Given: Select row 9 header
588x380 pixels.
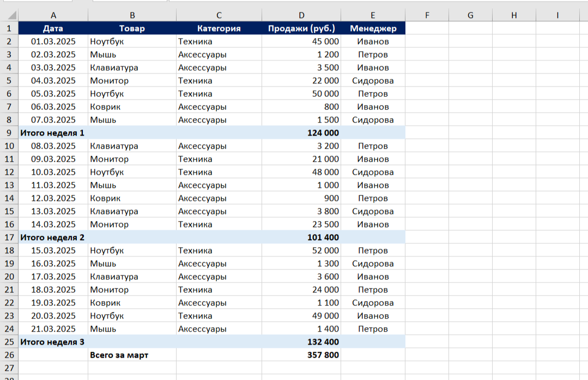Looking at the screenshot, I should coord(9,133).
